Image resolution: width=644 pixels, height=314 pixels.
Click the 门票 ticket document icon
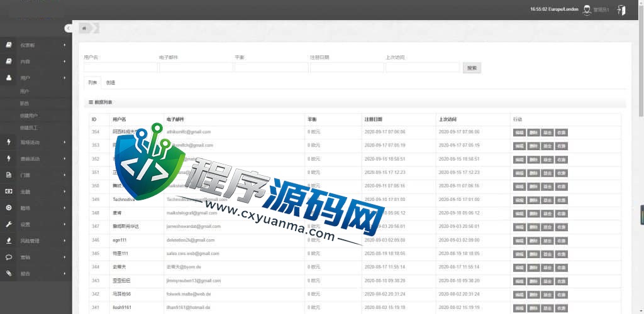click(x=9, y=175)
